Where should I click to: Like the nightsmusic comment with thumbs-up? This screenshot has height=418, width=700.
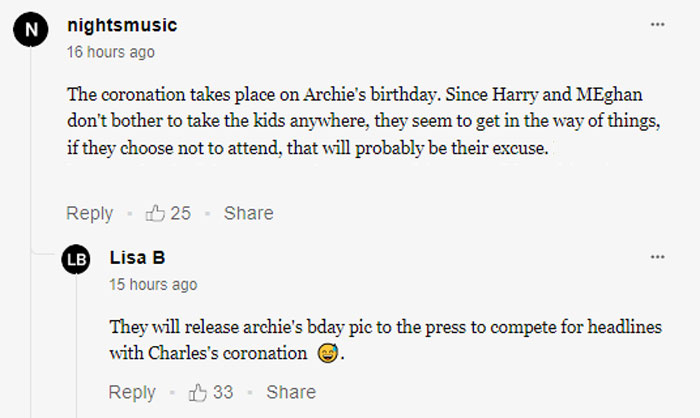[156, 213]
